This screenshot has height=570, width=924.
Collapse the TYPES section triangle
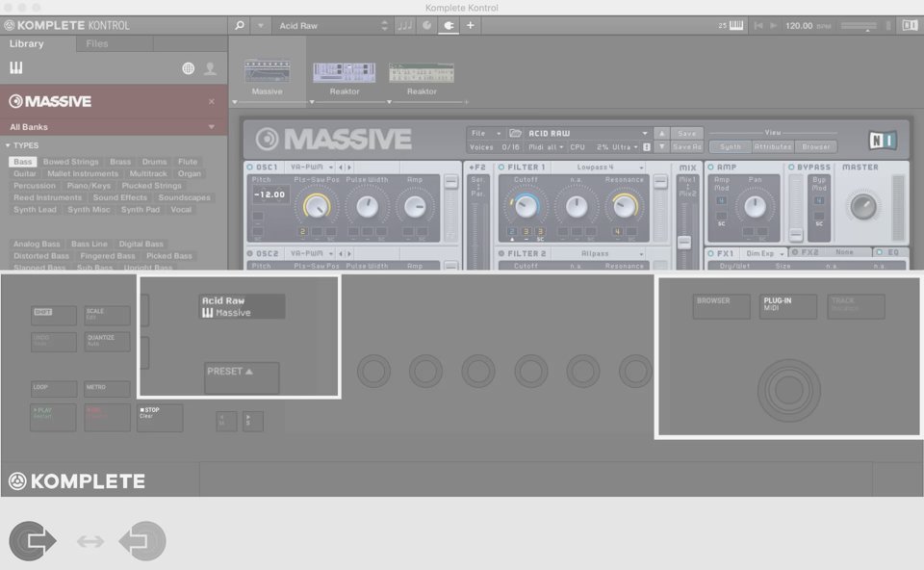pyautogui.click(x=8, y=145)
